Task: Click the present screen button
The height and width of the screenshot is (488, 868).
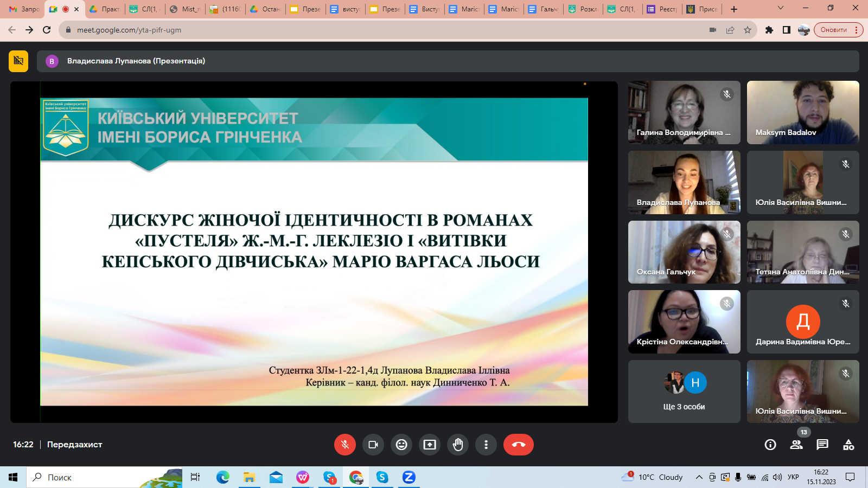Action: click(x=430, y=445)
